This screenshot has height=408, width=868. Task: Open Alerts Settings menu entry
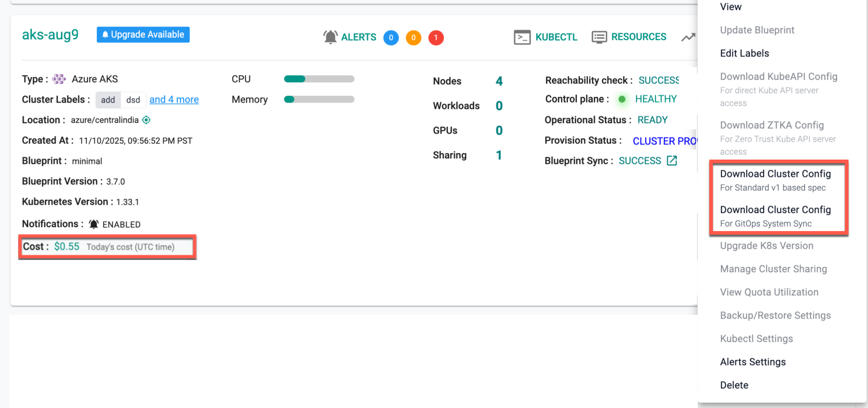(753, 362)
